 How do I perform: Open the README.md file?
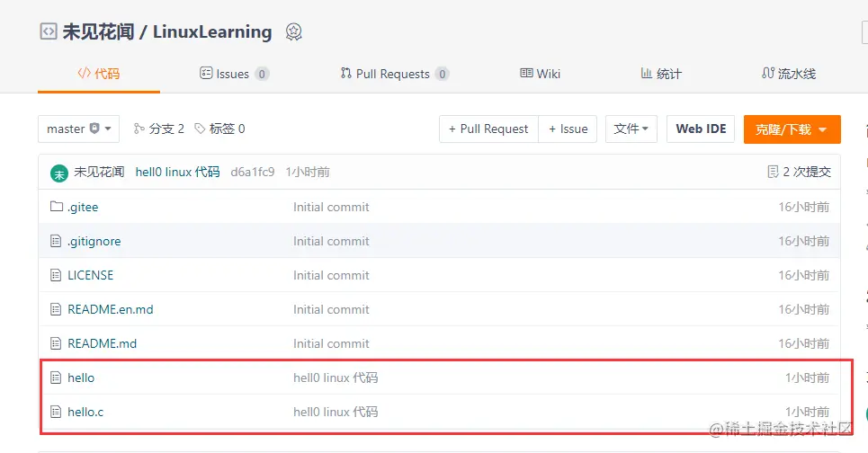tap(102, 343)
